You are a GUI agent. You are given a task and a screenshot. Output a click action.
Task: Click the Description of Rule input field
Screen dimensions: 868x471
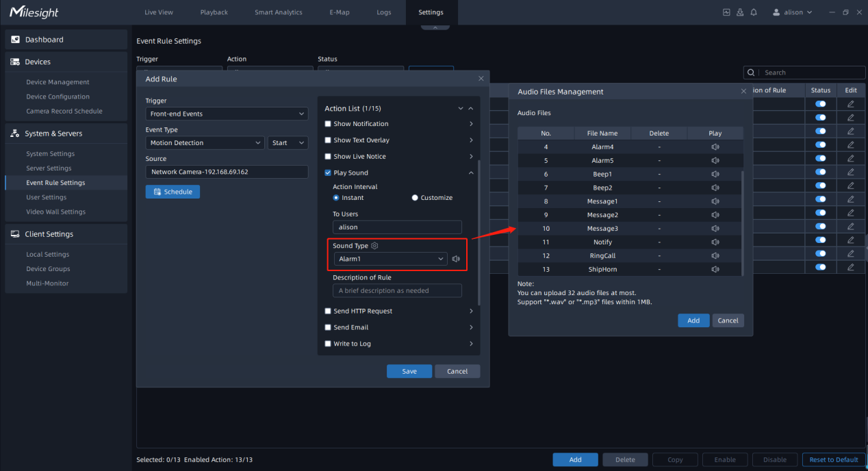(x=397, y=291)
